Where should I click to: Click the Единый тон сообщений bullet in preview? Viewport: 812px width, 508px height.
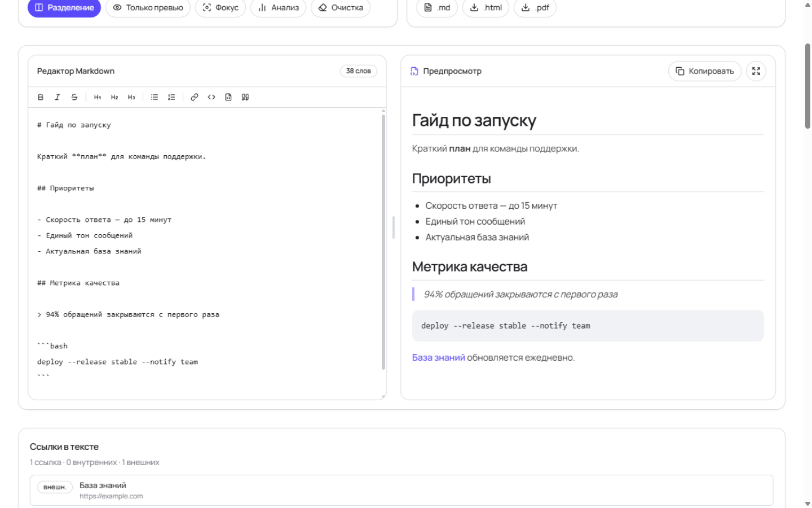coord(475,221)
